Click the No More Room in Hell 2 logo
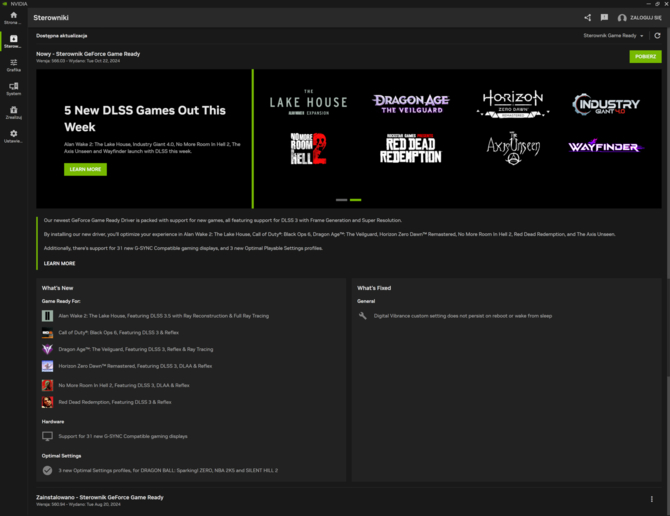Image resolution: width=670 pixels, height=516 pixels. [309, 149]
